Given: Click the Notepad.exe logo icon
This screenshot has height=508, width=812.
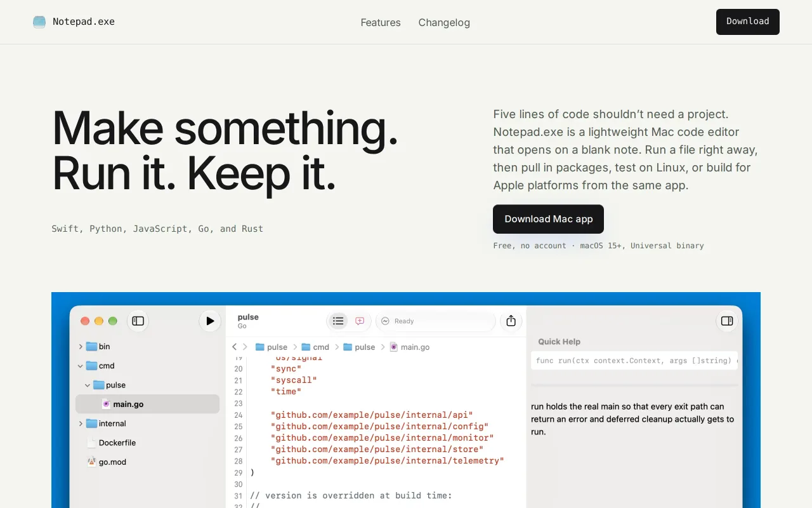Looking at the screenshot, I should click(x=39, y=22).
